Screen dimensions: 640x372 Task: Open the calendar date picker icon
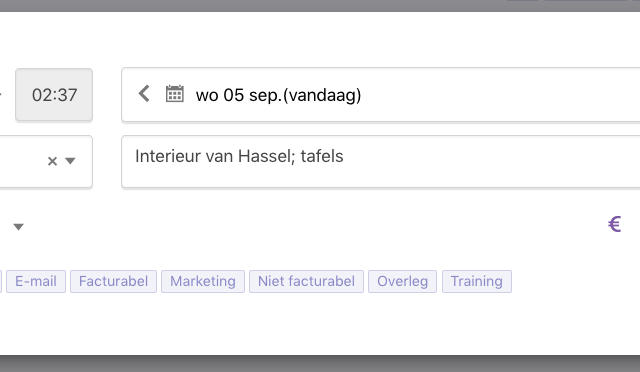(x=175, y=94)
